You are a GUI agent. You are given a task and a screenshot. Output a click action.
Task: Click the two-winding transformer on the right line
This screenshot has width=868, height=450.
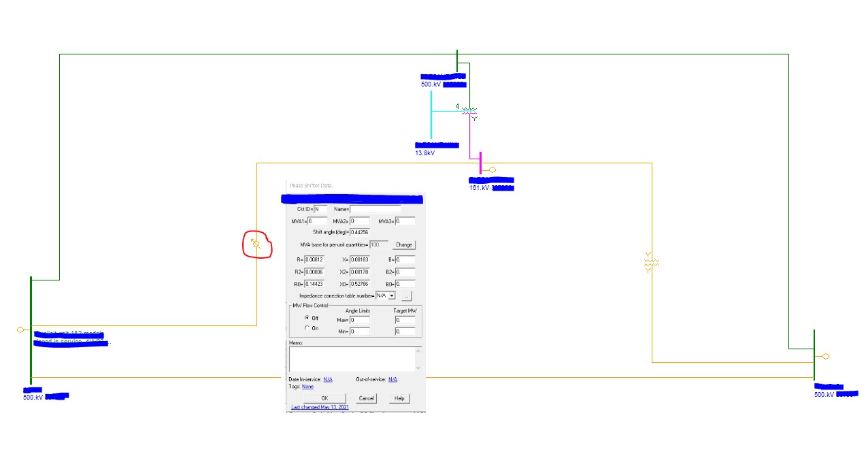(x=651, y=262)
